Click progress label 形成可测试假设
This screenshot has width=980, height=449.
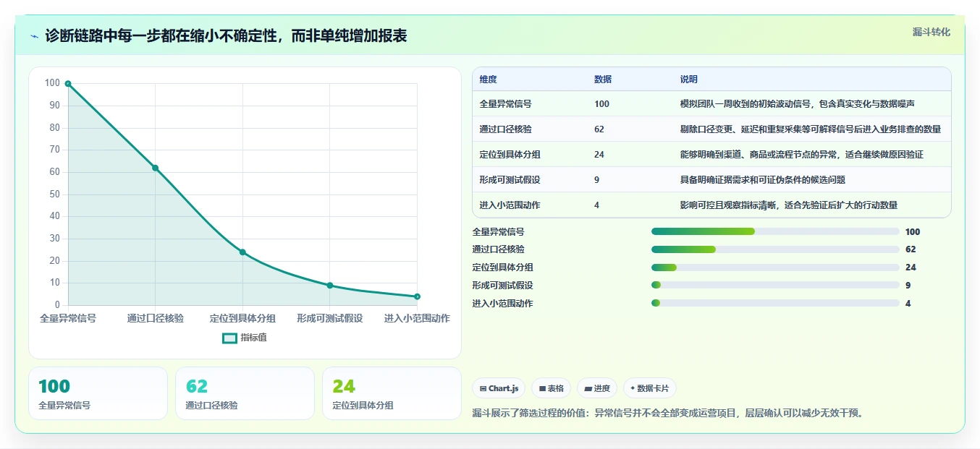pos(502,286)
